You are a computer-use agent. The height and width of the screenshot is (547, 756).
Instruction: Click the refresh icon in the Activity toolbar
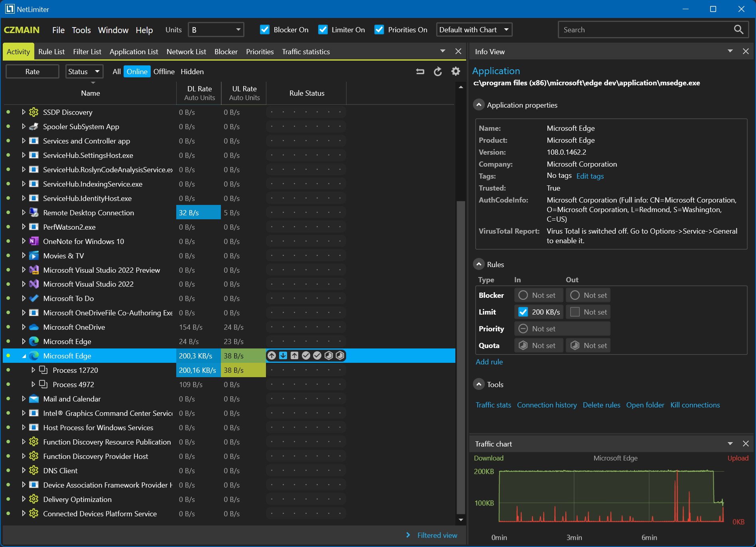click(x=437, y=71)
